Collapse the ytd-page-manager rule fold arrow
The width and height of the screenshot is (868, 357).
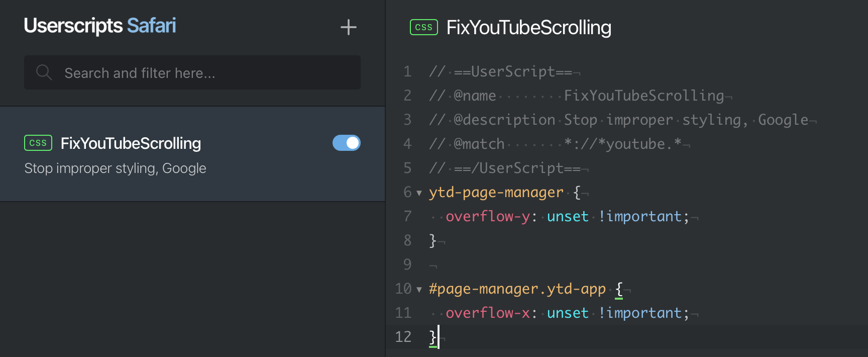point(419,193)
